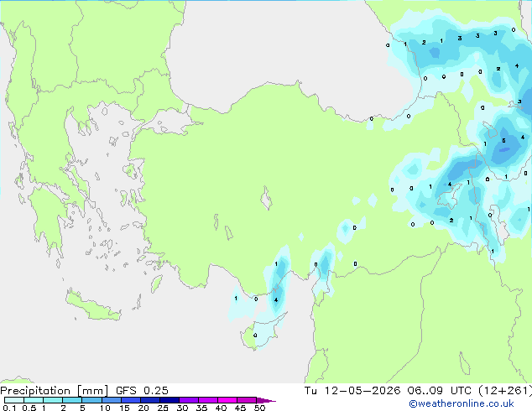Click the arrow tip above 50 mm
The width and height of the screenshot is (532, 411).
pos(266,400)
